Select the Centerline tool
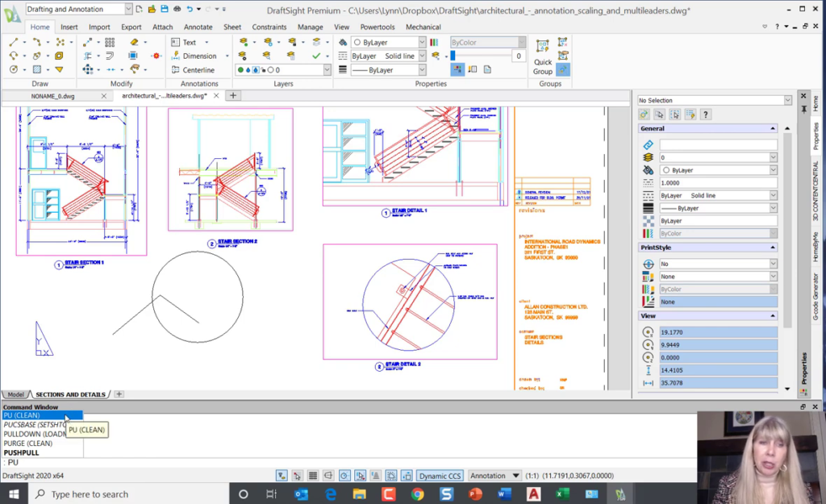Screen dimensions: 826x504 (198, 70)
